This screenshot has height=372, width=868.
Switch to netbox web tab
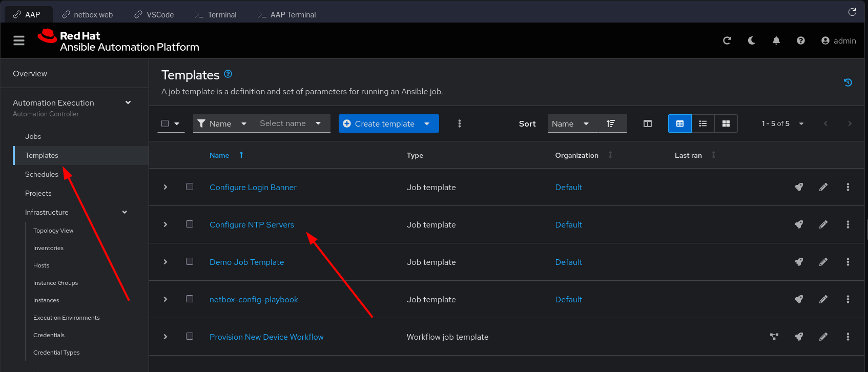(x=88, y=14)
